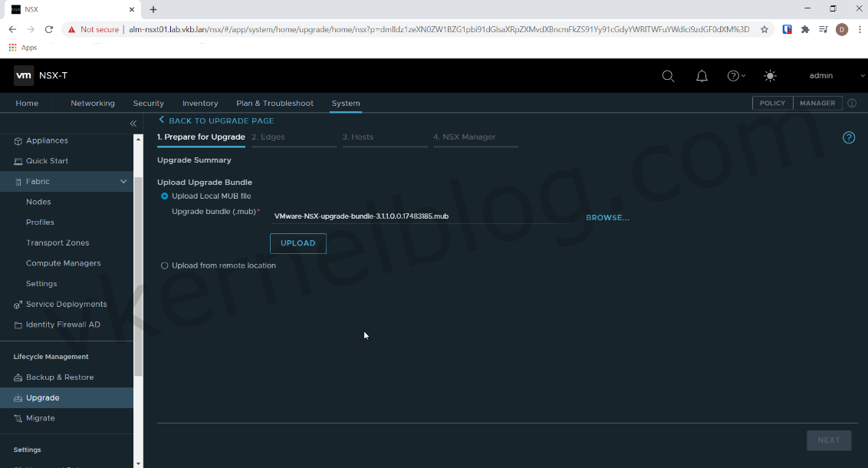Select the Upload Local MUB file radio button
This screenshot has height=468, width=868.
[163, 196]
